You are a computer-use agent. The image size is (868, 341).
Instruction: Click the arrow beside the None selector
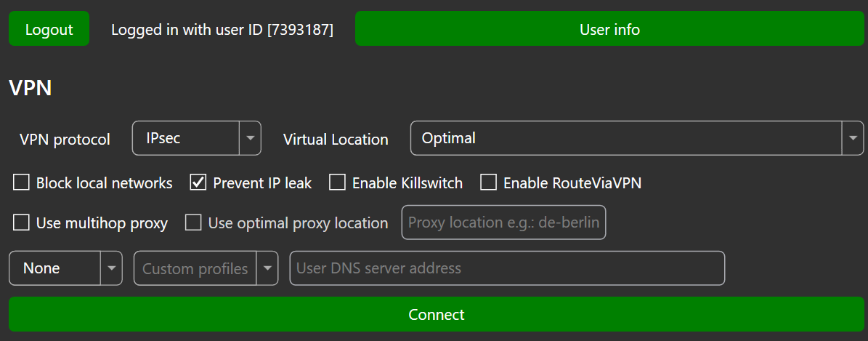coord(111,268)
